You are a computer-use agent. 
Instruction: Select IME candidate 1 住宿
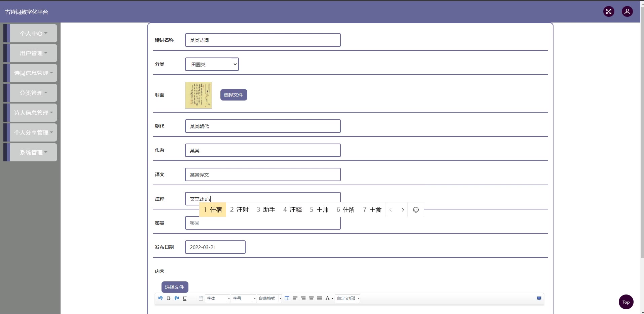click(x=213, y=210)
